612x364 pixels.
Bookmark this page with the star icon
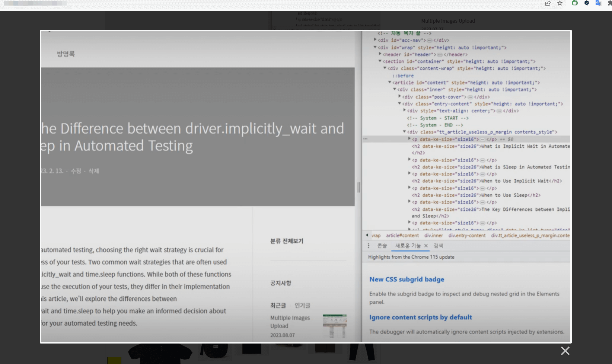coord(560,3)
